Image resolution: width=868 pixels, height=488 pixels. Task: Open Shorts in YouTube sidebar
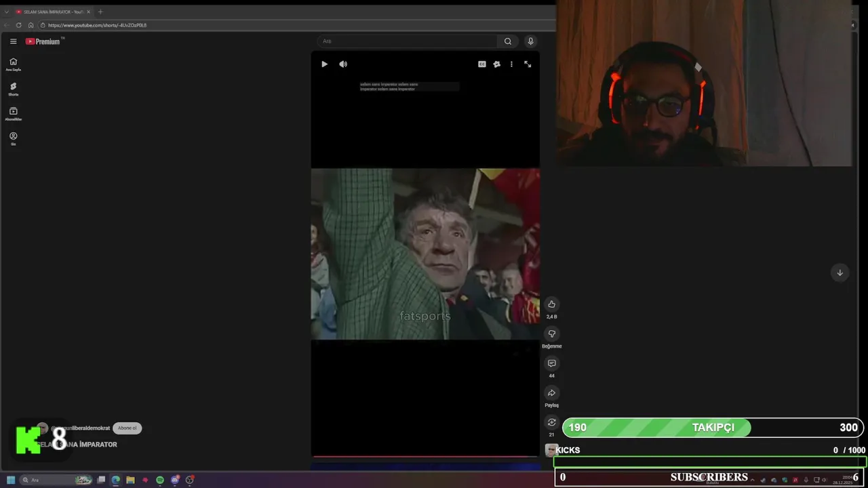(x=13, y=89)
